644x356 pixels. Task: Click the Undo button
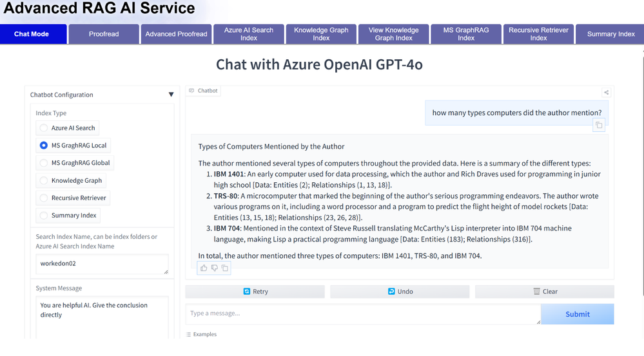[400, 292]
